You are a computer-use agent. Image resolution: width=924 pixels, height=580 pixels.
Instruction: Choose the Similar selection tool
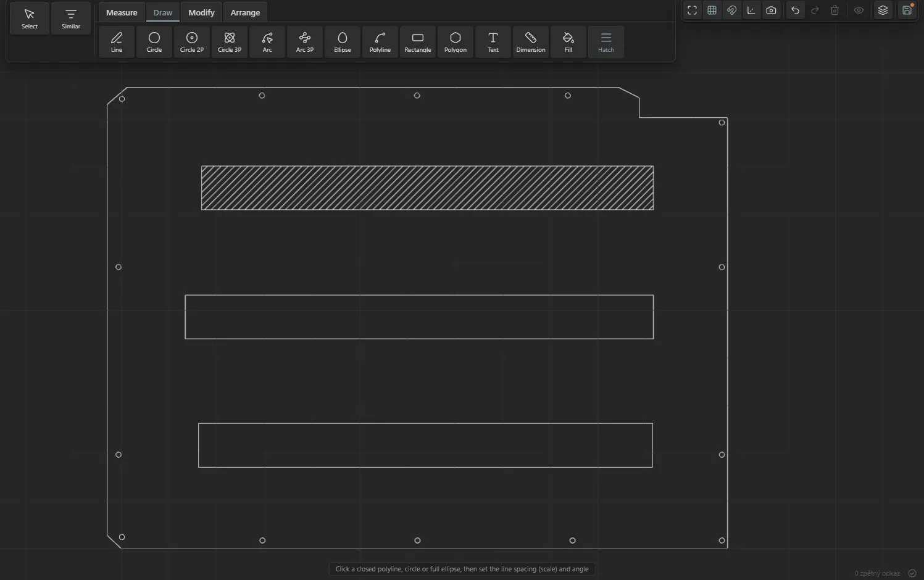tap(71, 19)
